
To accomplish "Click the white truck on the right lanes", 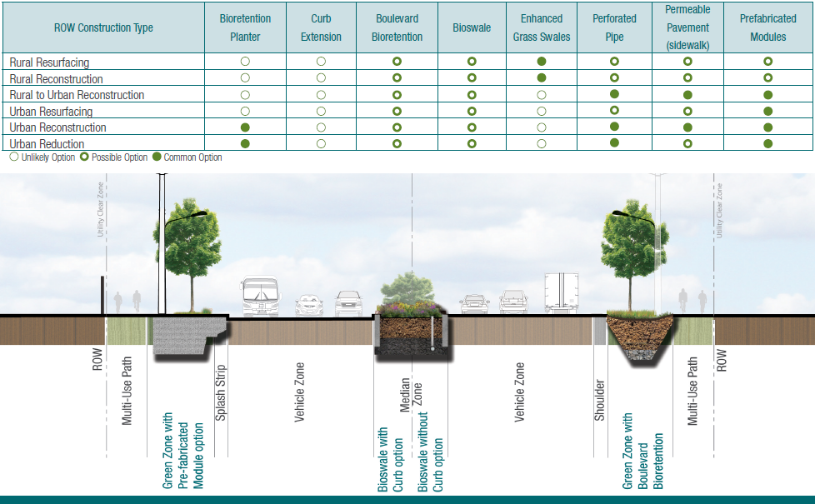I will pos(562,293).
